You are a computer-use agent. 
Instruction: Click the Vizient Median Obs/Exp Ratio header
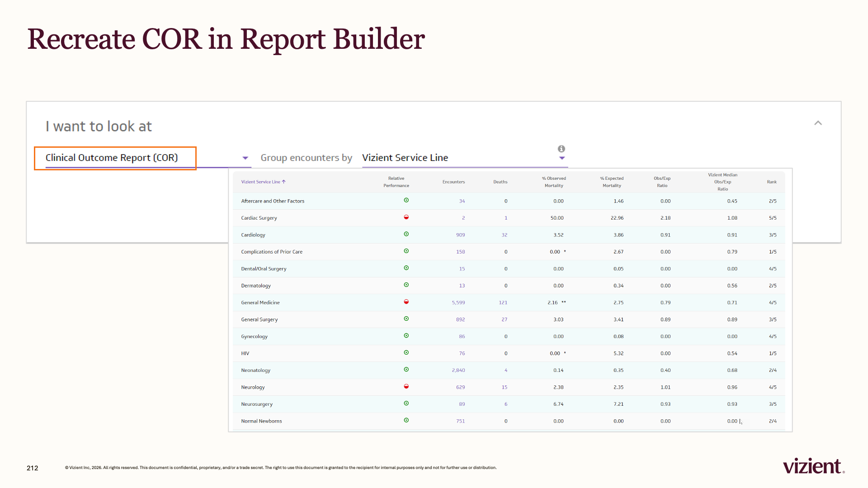pos(722,182)
